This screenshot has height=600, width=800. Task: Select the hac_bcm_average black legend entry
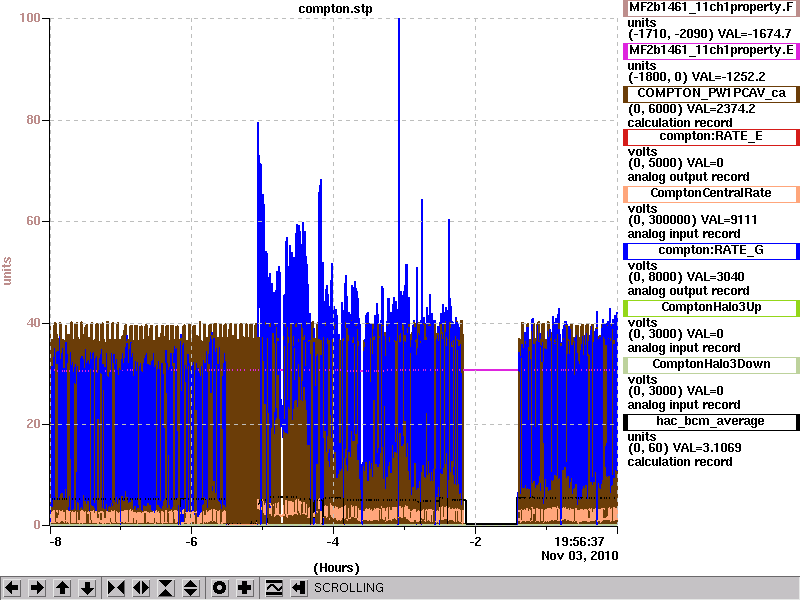point(711,422)
